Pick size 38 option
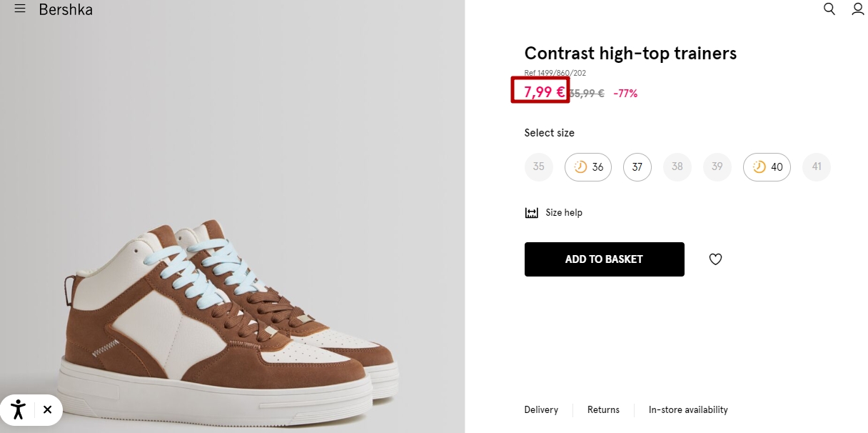 [x=677, y=167]
